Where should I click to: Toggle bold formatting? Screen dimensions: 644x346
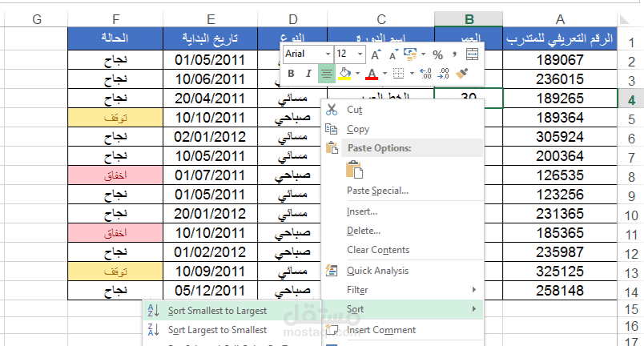pos(292,74)
